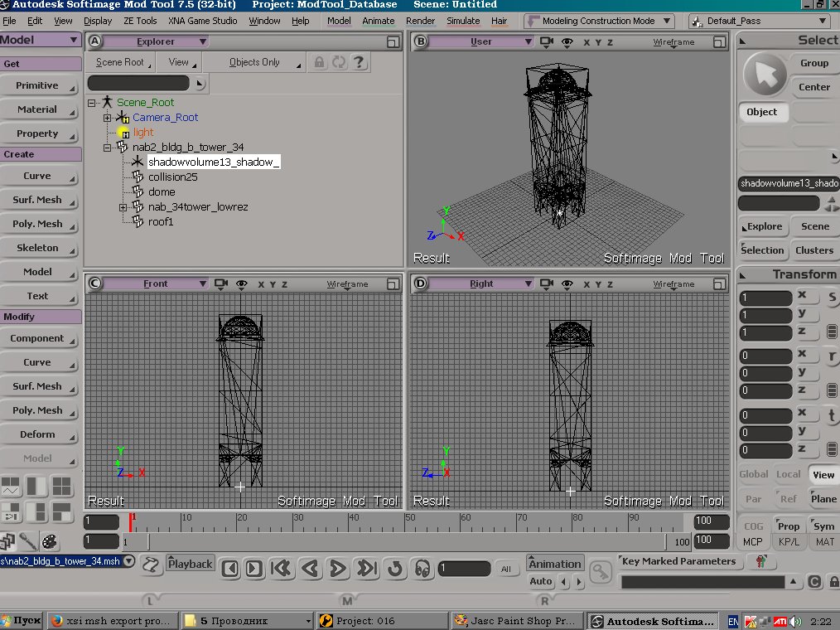This screenshot has height=630, width=840.
Task: Click the Explorer refresh icon
Action: tap(339, 62)
